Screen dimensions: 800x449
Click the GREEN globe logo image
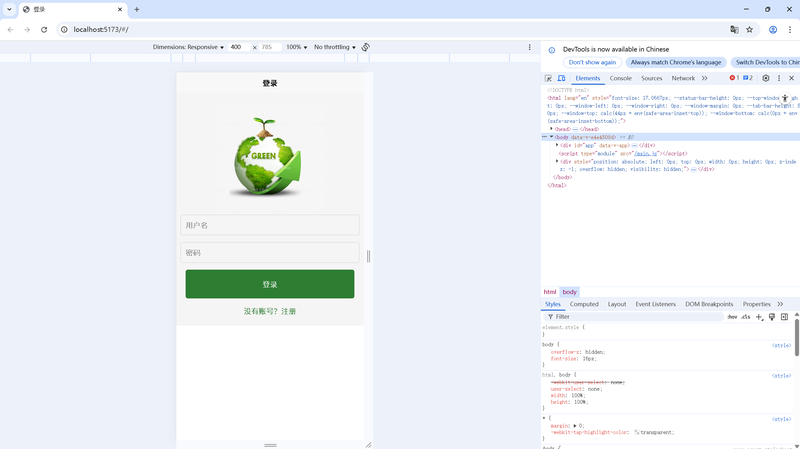[267, 156]
